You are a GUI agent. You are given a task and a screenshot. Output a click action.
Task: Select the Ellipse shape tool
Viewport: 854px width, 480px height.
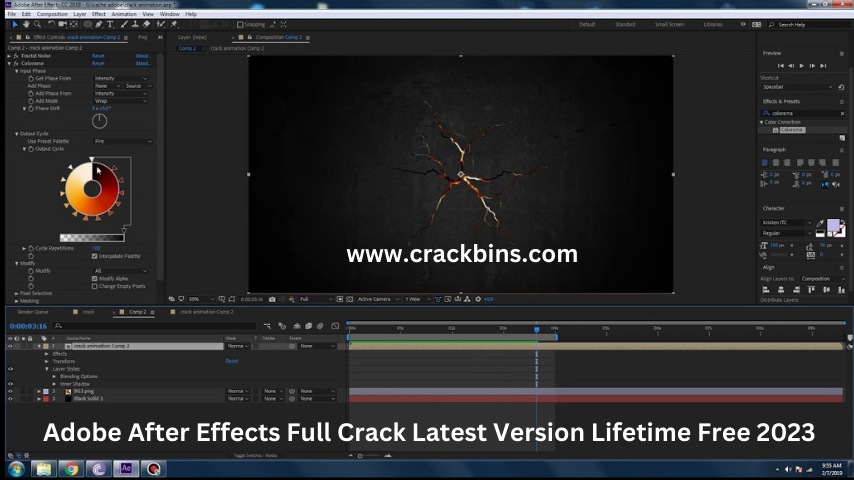click(88, 25)
